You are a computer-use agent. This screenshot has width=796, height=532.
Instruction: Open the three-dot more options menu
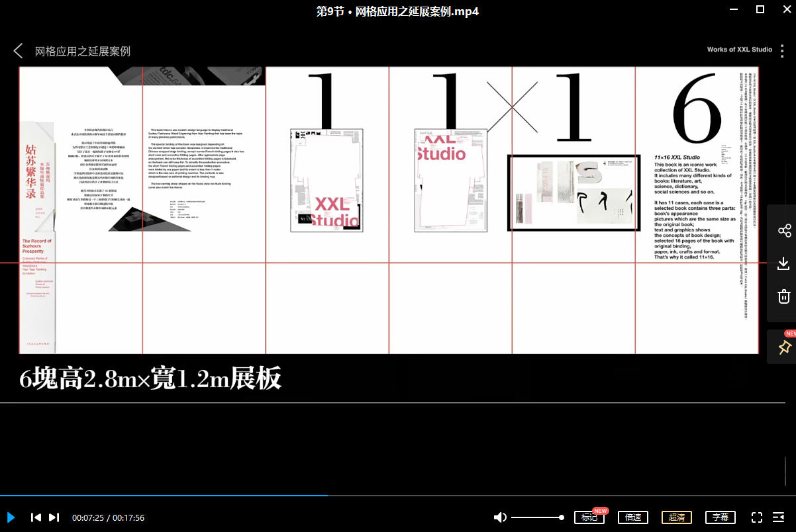[783, 50]
